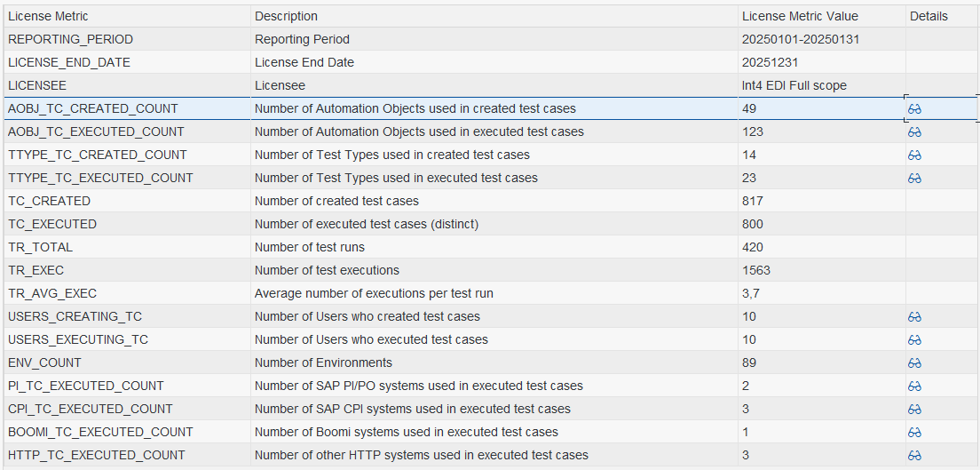Select the value 420
The height and width of the screenshot is (470, 980).
pyautogui.click(x=753, y=248)
